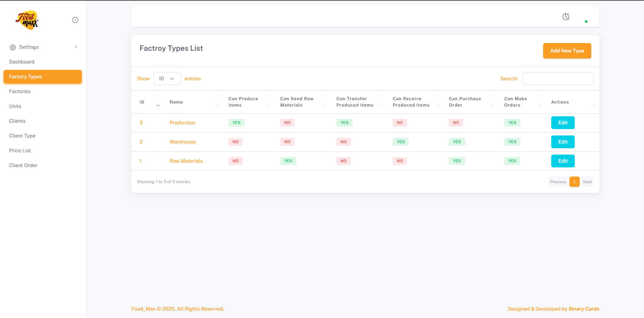Open the entries per page dropdown
Viewport: 644px width, 318px height.
click(x=167, y=79)
